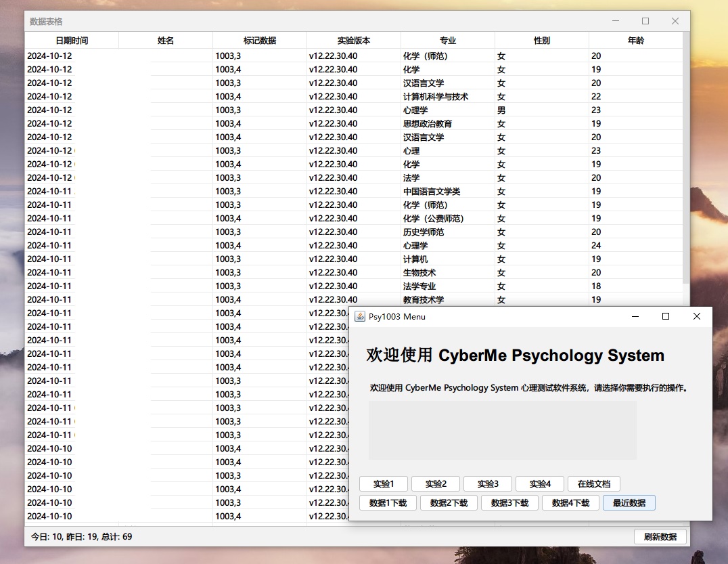
Task: Download data with 数据2下载
Action: coord(449,503)
